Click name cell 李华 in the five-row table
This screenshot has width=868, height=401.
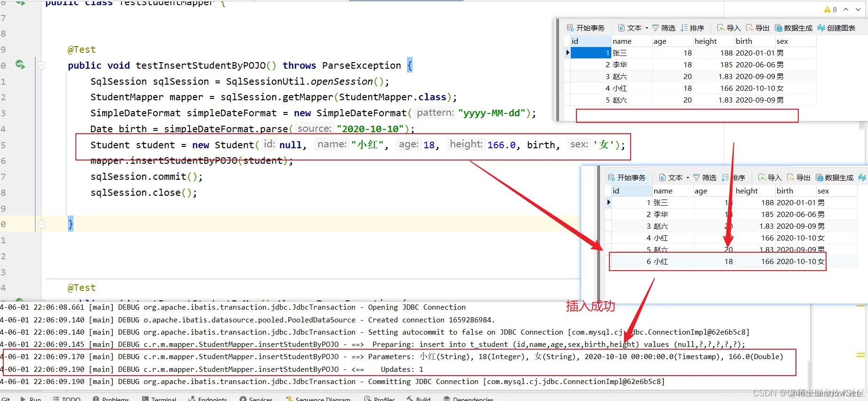tap(632, 64)
